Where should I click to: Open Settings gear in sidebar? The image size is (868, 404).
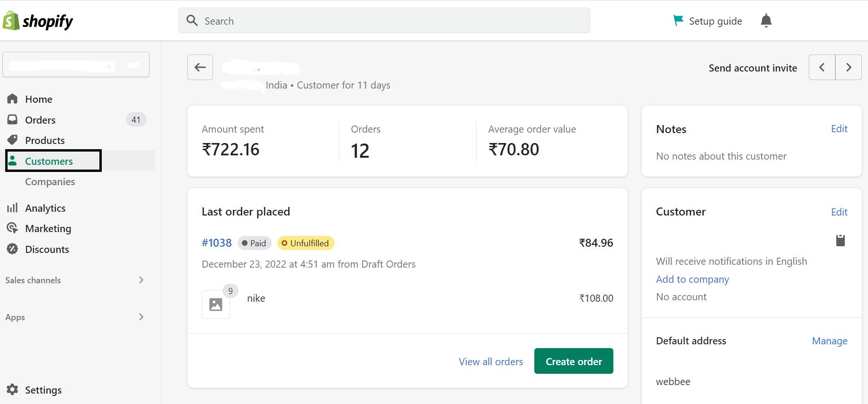click(x=13, y=389)
